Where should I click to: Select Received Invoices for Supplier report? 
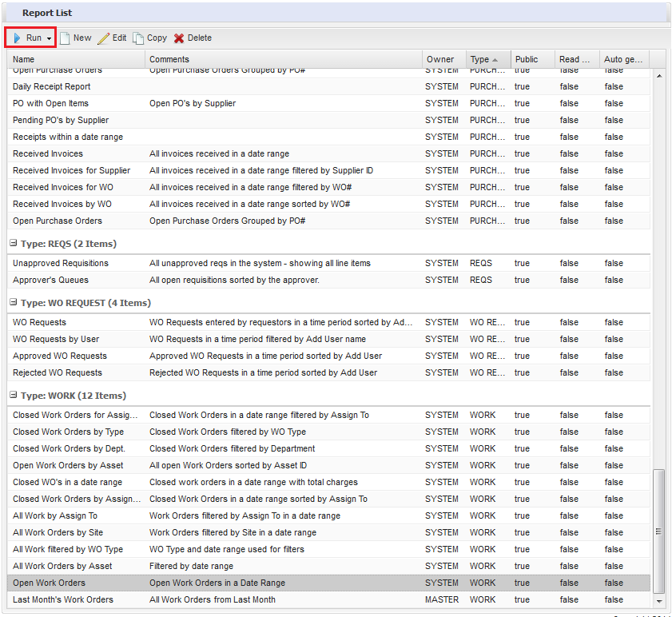328,170
